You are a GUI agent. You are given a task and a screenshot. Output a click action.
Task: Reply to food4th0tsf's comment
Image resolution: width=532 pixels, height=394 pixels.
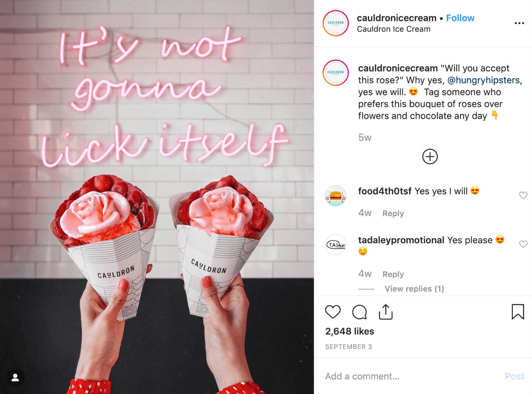tap(393, 213)
